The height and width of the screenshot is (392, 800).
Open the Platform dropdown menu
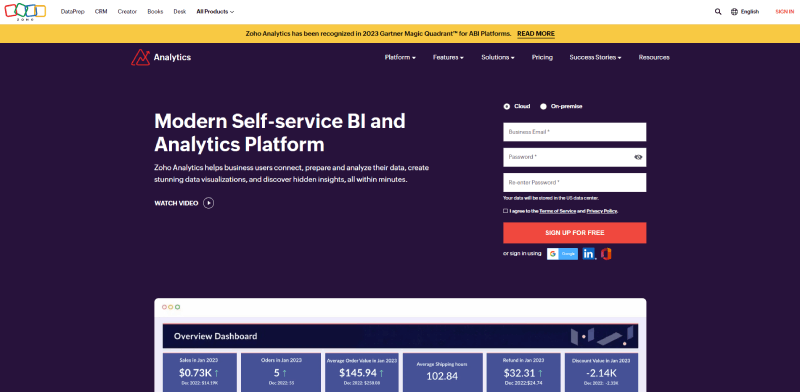[x=400, y=57]
